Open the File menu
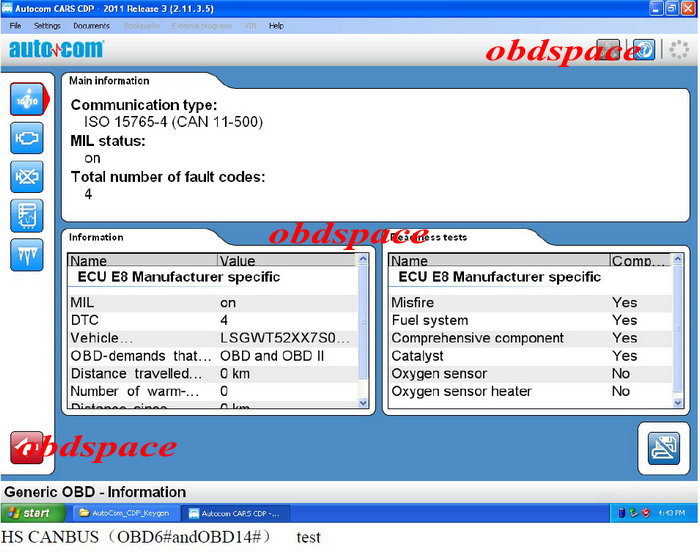700x553 pixels. click(15, 26)
